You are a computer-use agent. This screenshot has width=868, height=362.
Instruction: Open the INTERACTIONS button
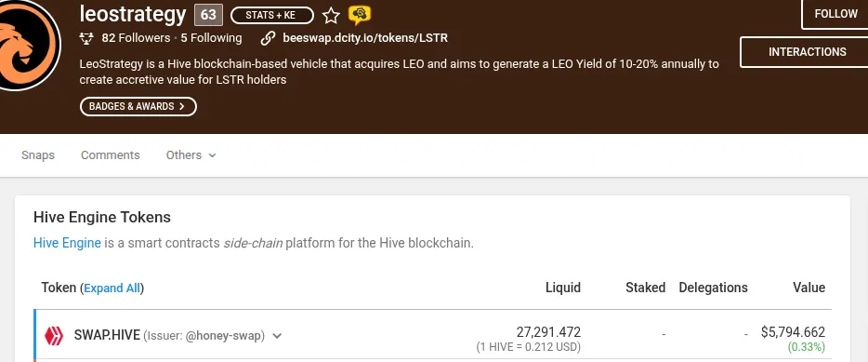point(807,52)
